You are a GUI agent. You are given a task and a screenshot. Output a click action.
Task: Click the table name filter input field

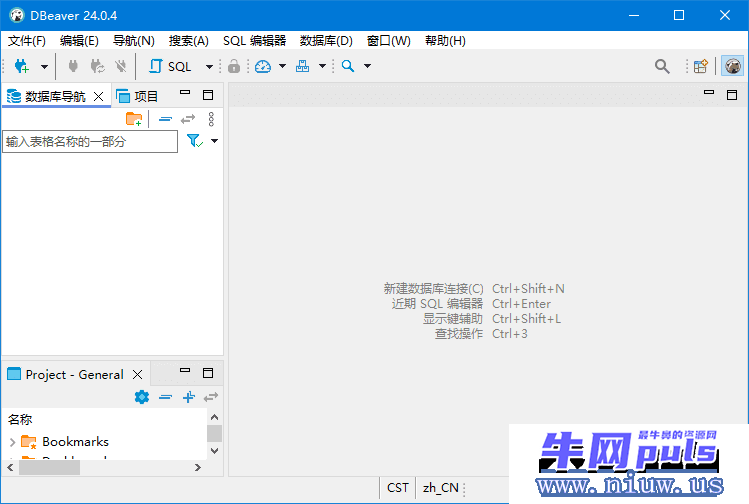point(90,141)
